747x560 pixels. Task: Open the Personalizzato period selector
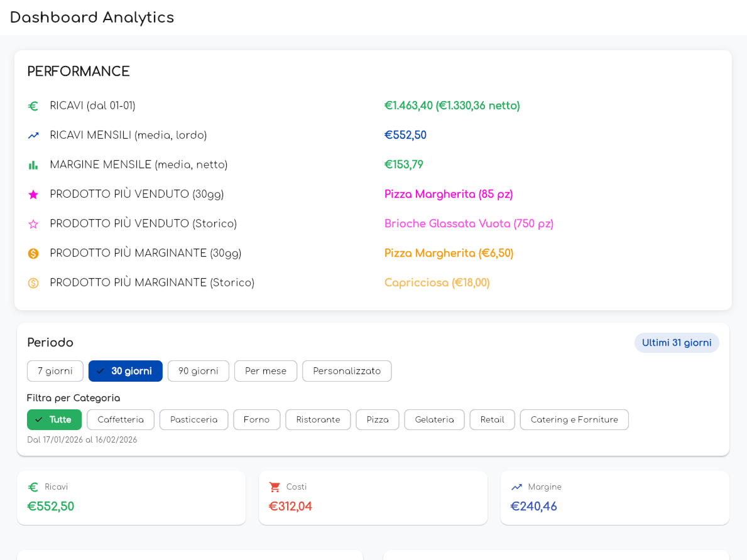coord(347,371)
